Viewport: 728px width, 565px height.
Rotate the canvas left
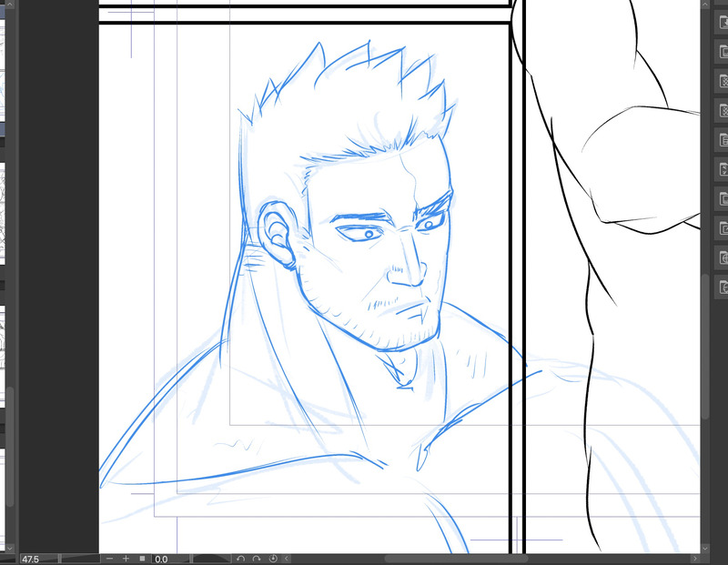point(240,559)
